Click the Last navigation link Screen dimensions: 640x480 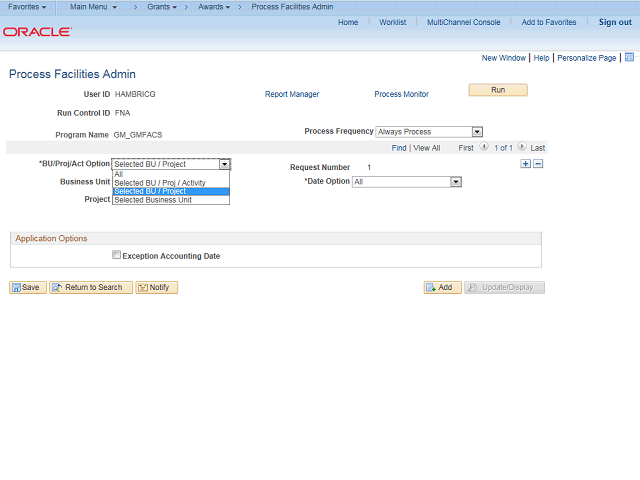tap(538, 148)
